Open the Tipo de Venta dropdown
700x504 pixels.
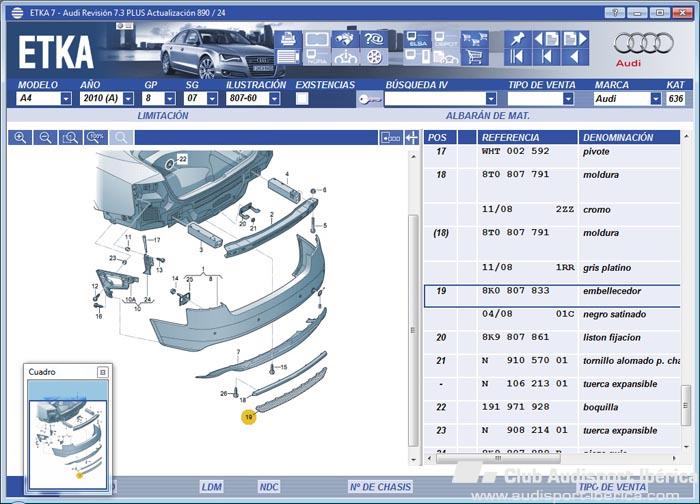[x=568, y=98]
